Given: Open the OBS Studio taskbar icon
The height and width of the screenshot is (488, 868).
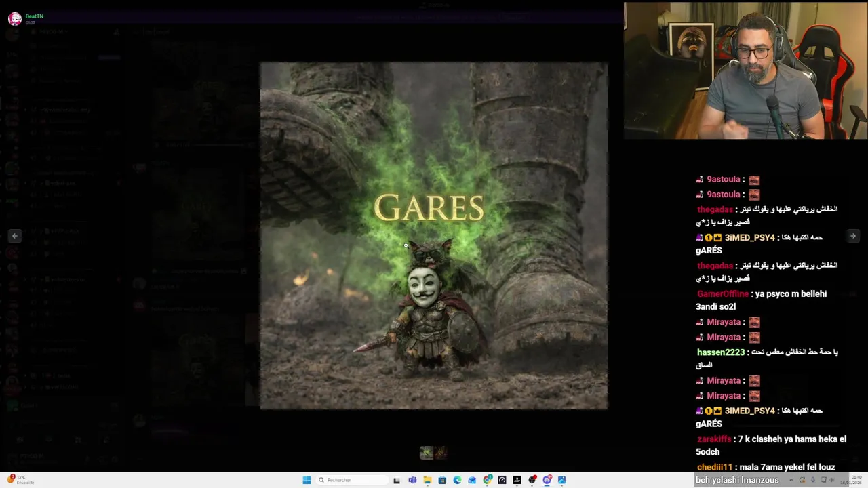Looking at the screenshot, I should 532,480.
